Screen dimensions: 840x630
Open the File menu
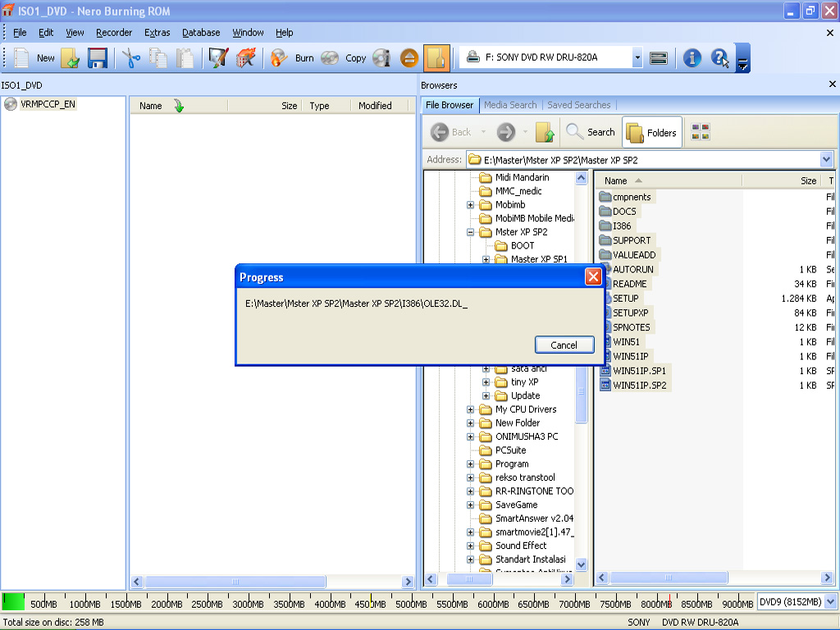[20, 33]
